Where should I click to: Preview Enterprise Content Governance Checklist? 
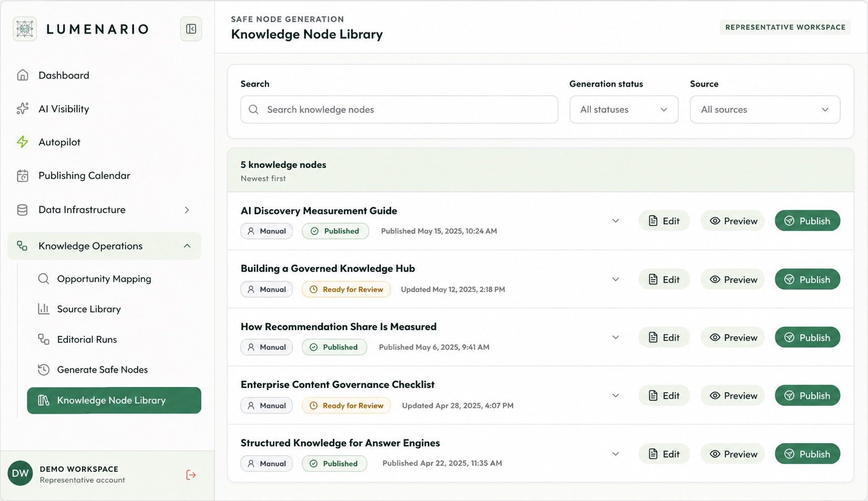click(x=733, y=395)
